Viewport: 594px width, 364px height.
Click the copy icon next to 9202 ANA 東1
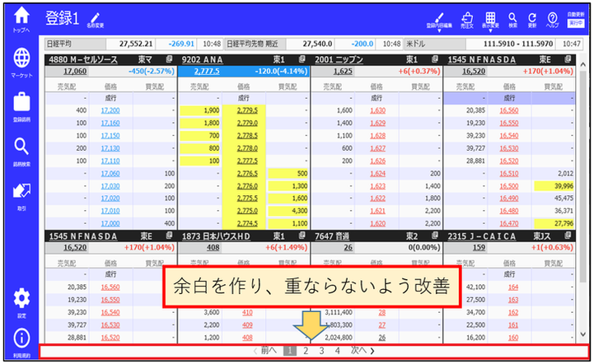pos(302,58)
